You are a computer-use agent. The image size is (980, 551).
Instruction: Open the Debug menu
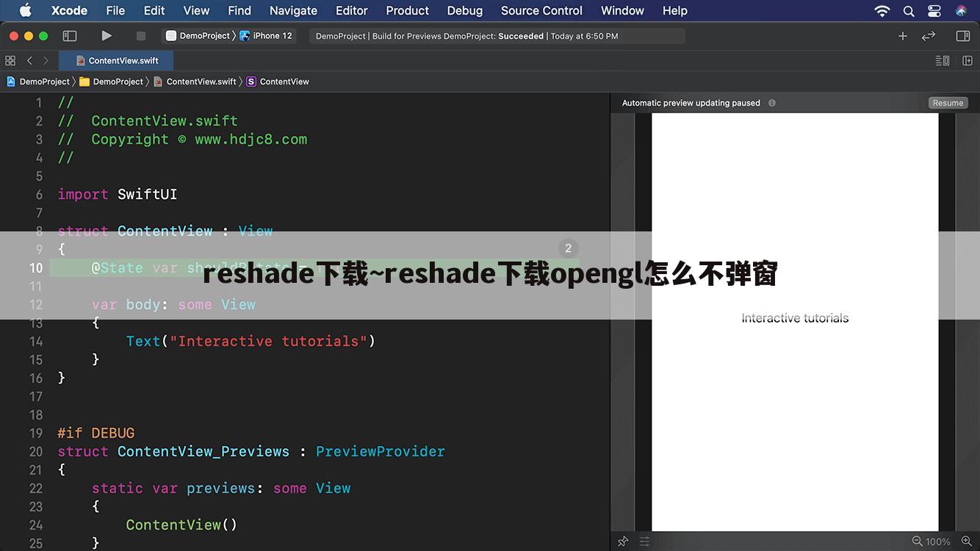pyautogui.click(x=464, y=10)
